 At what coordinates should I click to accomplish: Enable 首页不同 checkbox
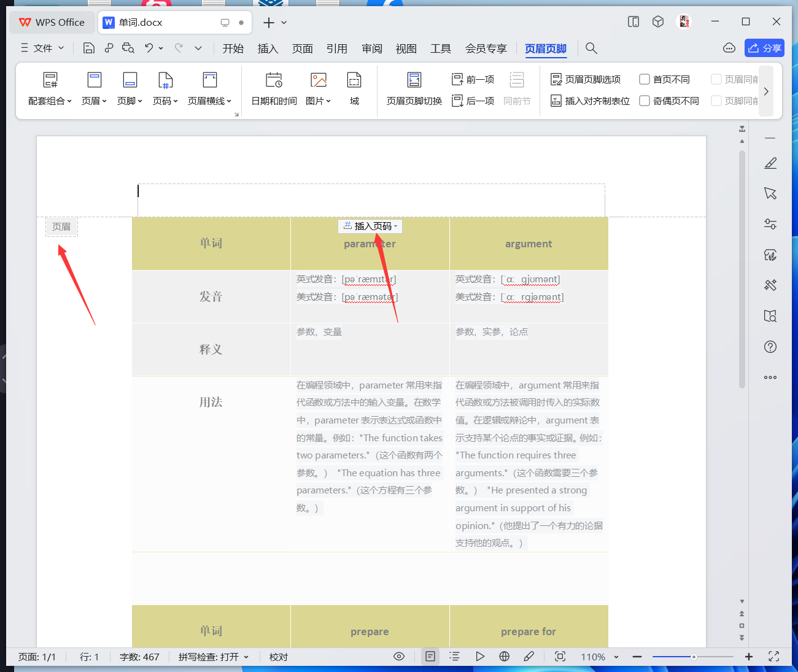click(645, 79)
